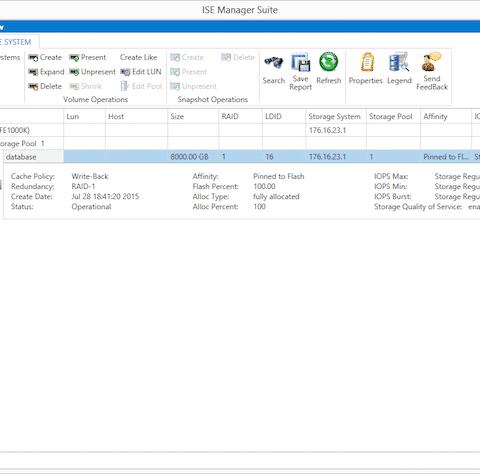Click the IOPS Burst label
The width and height of the screenshot is (480, 474).
392,197
